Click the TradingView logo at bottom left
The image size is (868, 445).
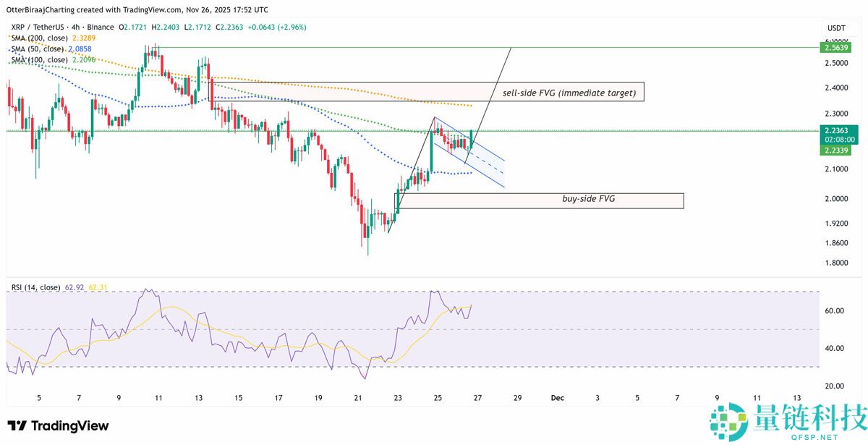click(58, 426)
